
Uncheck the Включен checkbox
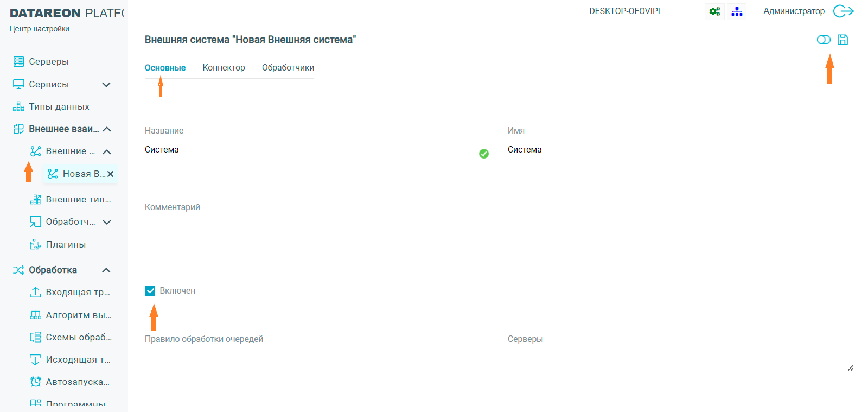[x=150, y=291]
